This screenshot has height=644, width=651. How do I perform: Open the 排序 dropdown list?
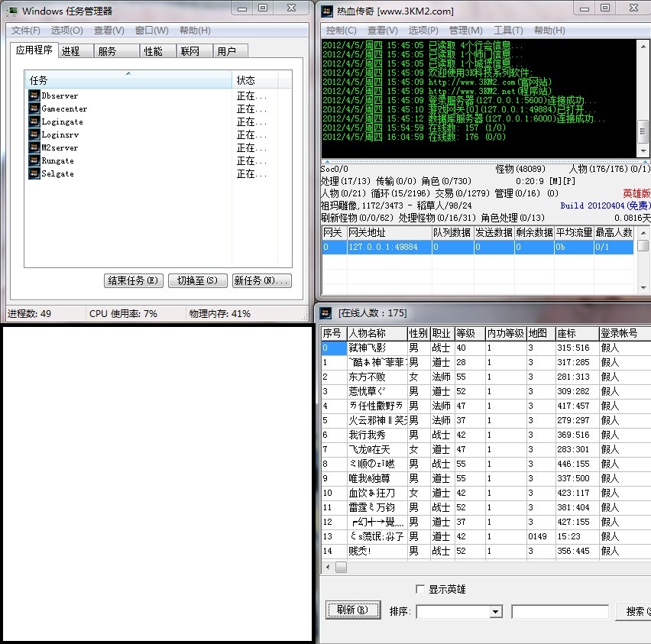(496, 612)
